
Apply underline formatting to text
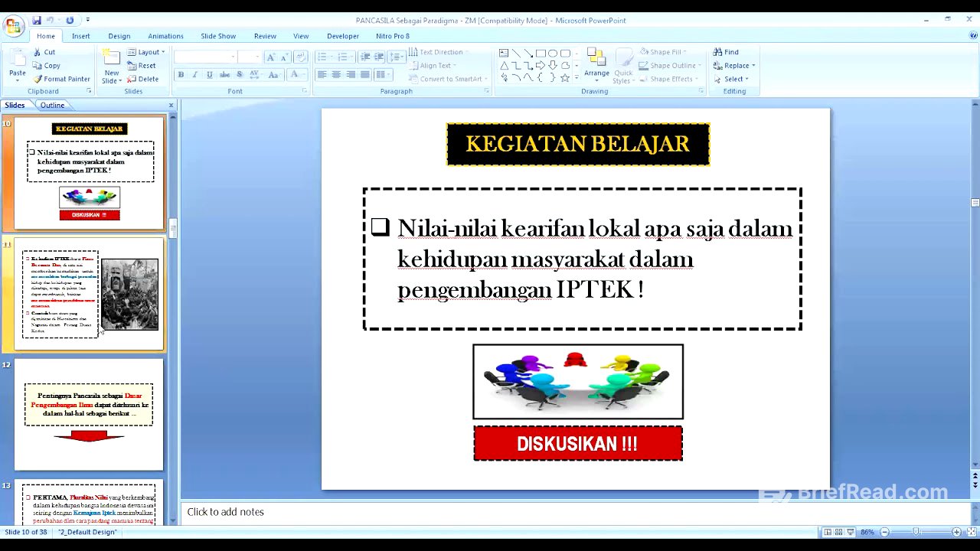click(x=209, y=74)
